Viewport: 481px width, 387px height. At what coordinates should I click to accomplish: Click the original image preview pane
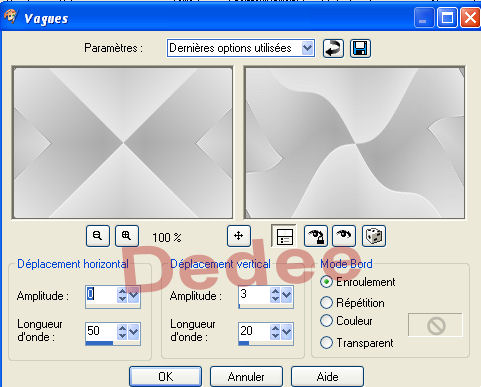pos(123,143)
